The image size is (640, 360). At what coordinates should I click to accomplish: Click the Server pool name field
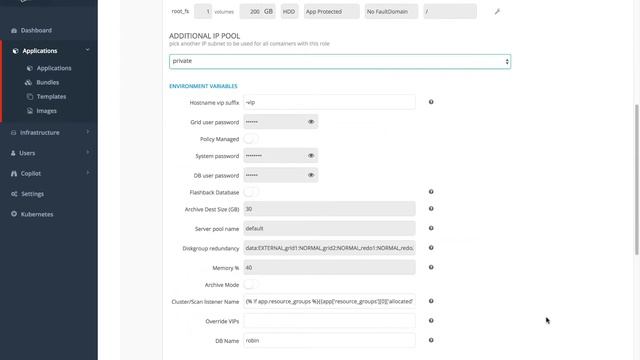click(x=329, y=229)
